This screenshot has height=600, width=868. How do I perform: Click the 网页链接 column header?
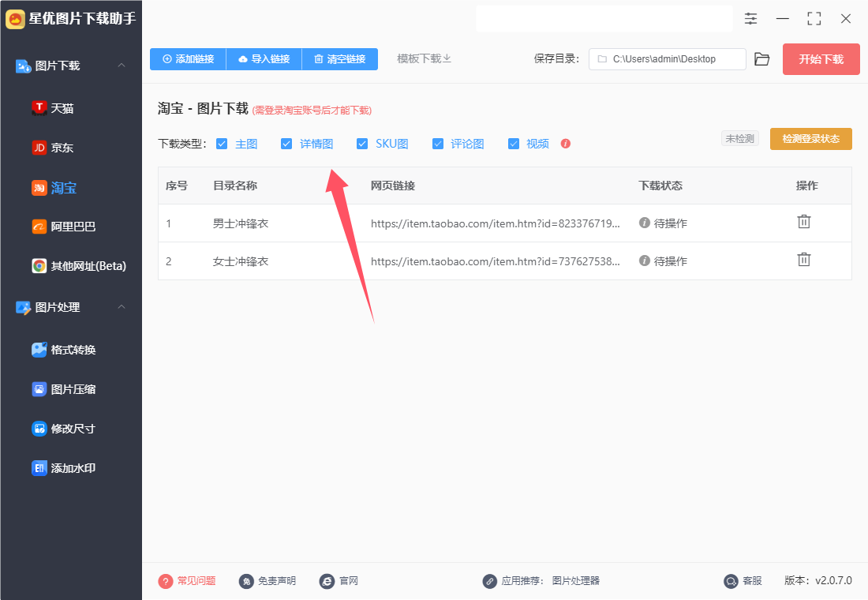tap(393, 186)
